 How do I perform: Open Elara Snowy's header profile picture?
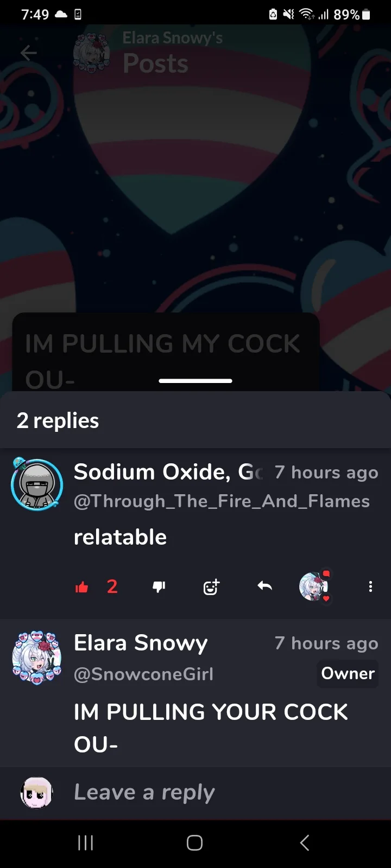(91, 53)
